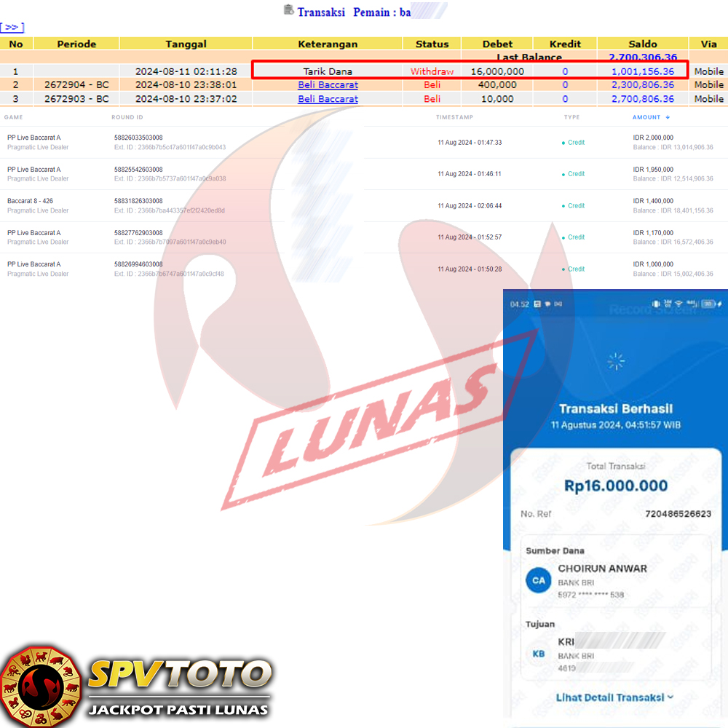Image resolution: width=728 pixels, height=728 pixels.
Task: Tap the Wi-Fi icon in phone status bar
Action: tap(679, 304)
